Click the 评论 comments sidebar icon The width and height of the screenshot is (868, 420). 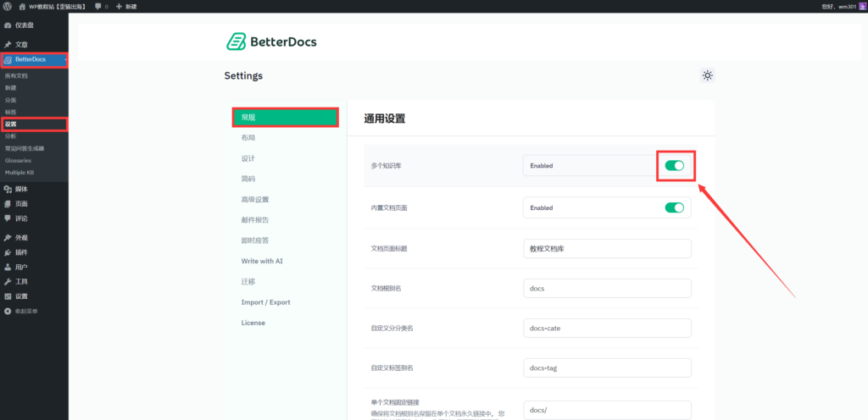[x=8, y=218]
